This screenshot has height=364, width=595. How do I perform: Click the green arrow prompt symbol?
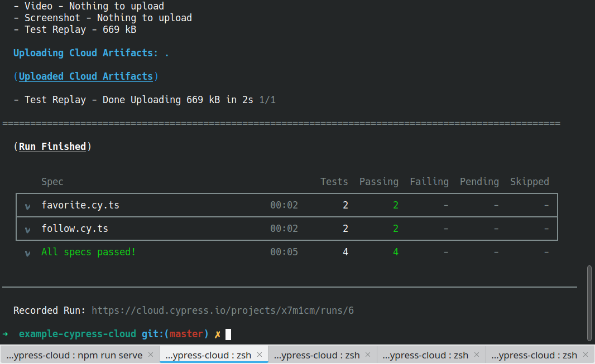[6, 334]
